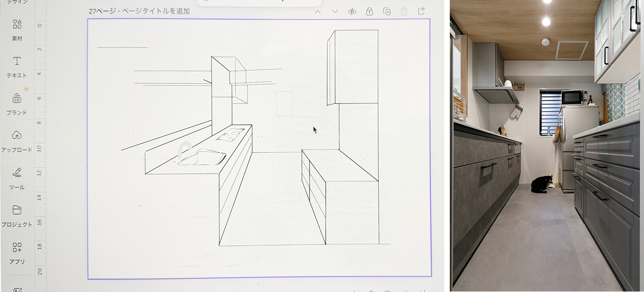
Task: Open the ツール (Tools) drawing panel
Action: point(17,178)
